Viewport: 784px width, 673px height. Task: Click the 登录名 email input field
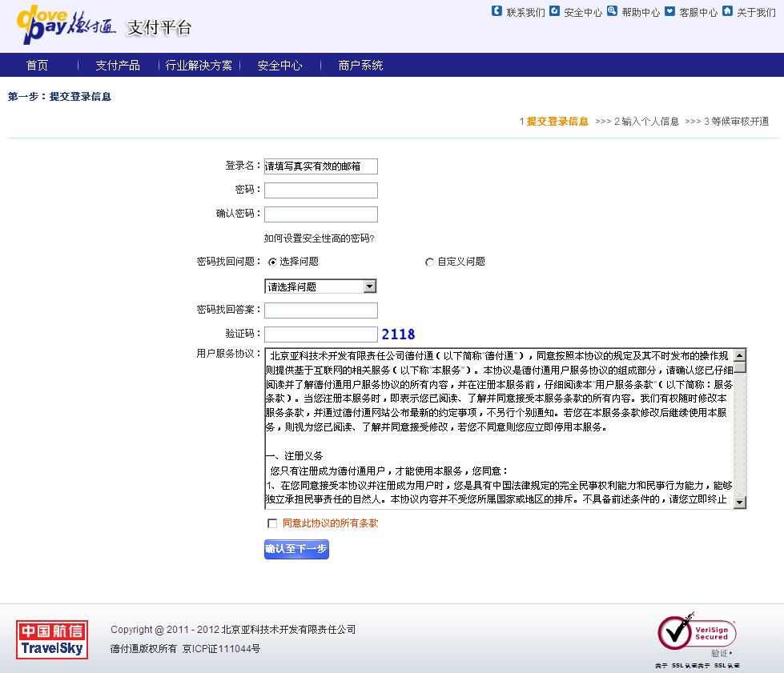pyautogui.click(x=320, y=166)
